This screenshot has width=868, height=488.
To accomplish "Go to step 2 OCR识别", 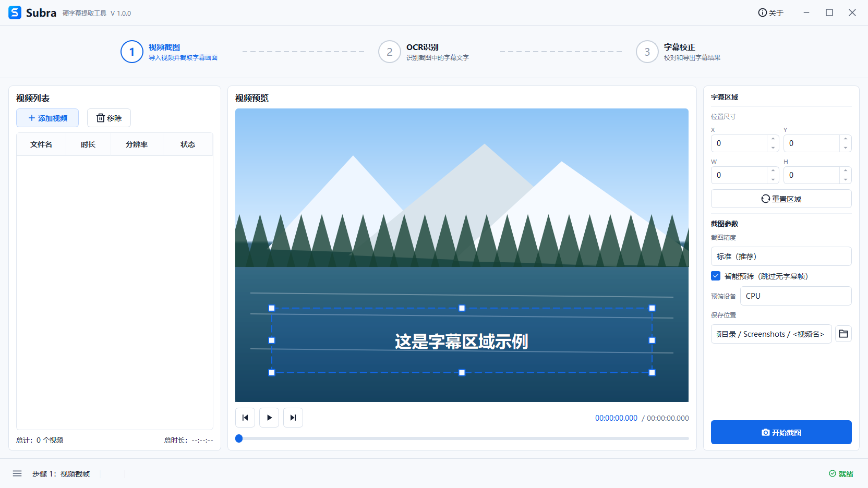I will click(424, 52).
